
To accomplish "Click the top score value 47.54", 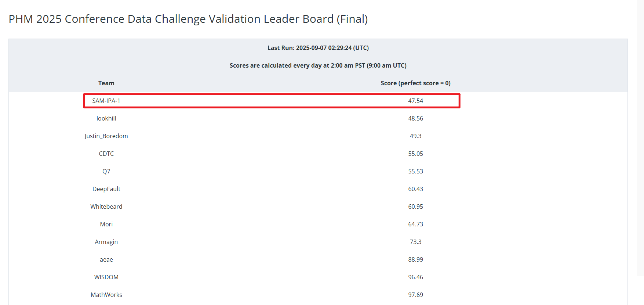I will point(415,101).
